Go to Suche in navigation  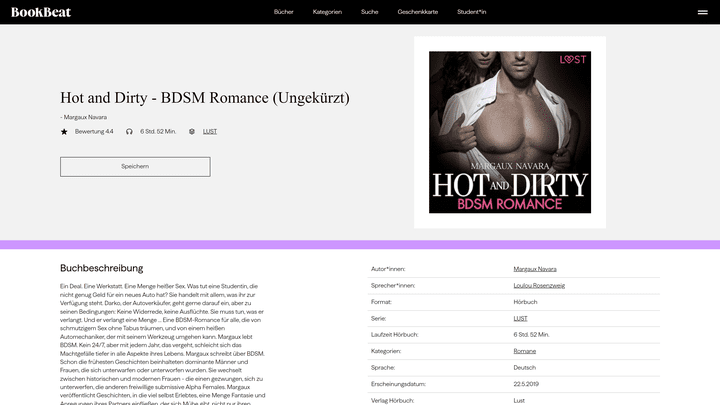point(369,12)
